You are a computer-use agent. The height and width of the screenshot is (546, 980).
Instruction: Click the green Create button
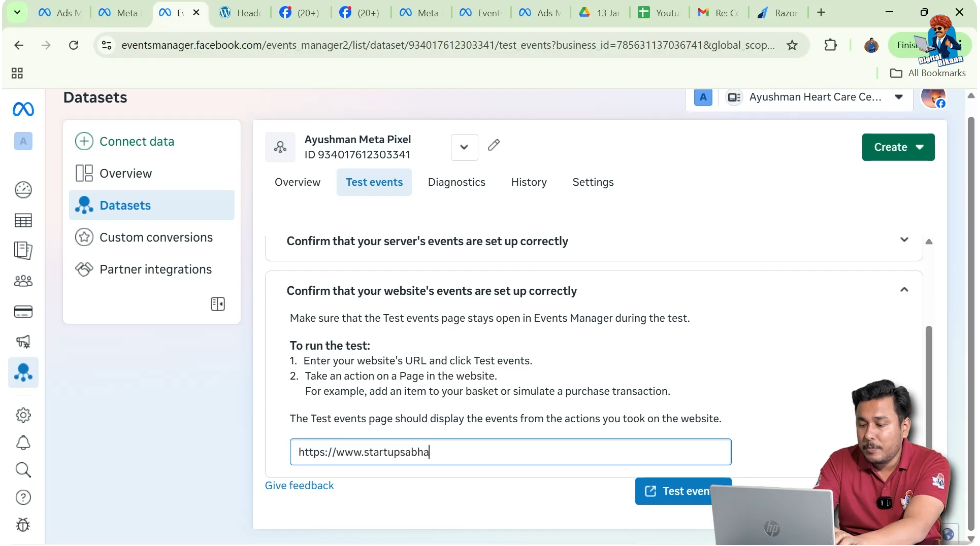coord(898,147)
